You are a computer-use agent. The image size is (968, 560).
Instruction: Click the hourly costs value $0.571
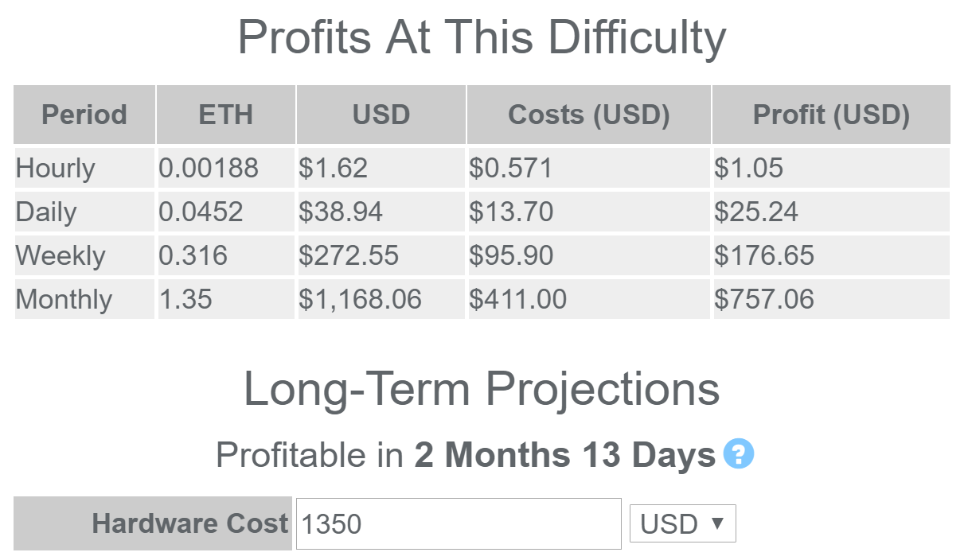(510, 168)
